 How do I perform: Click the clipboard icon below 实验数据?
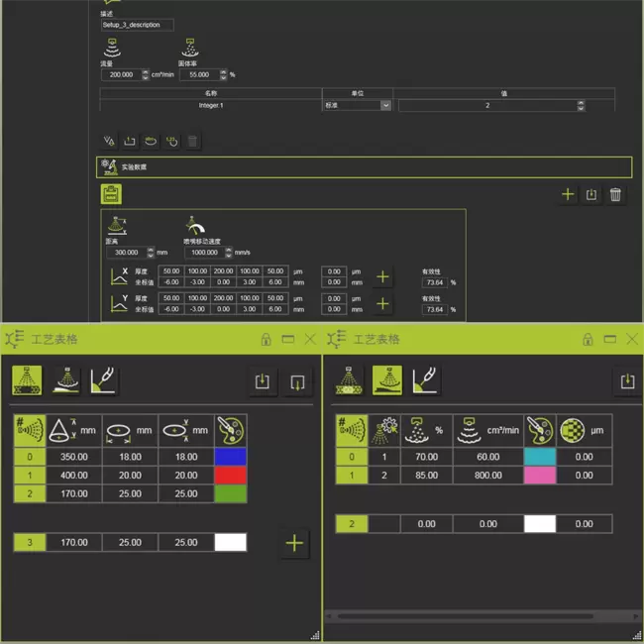111,195
